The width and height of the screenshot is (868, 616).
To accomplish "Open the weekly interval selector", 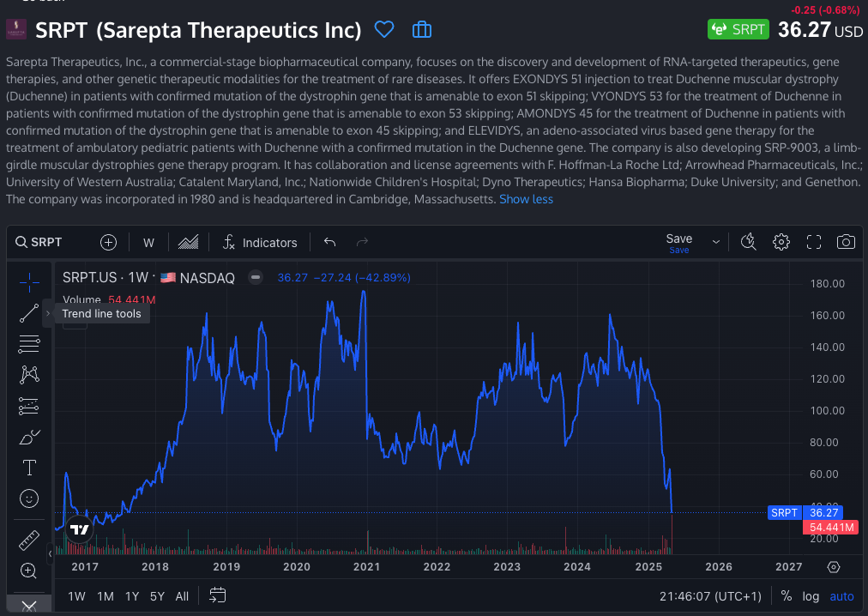I will tap(148, 243).
